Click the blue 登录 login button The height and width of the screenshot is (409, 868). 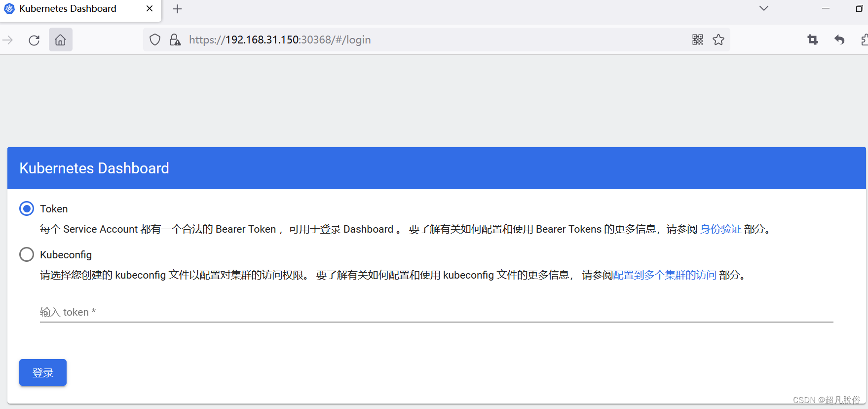(43, 372)
